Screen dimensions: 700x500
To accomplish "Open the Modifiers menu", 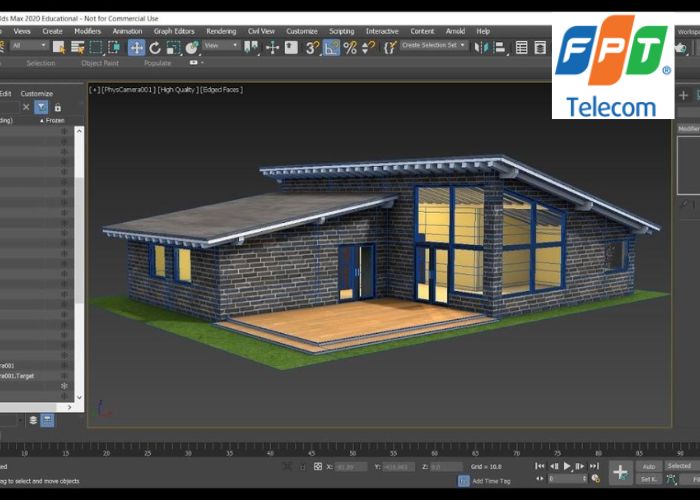I will 87,31.
